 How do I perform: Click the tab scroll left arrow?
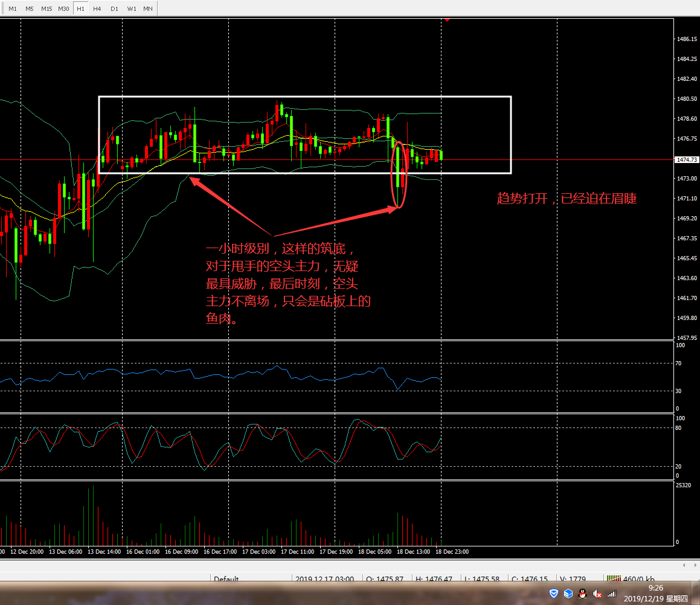(684, 565)
